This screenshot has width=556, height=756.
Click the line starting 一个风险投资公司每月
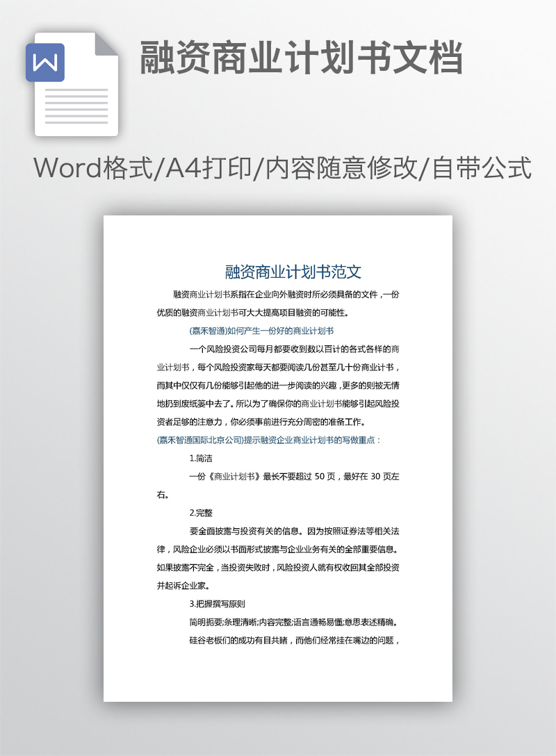(294, 349)
